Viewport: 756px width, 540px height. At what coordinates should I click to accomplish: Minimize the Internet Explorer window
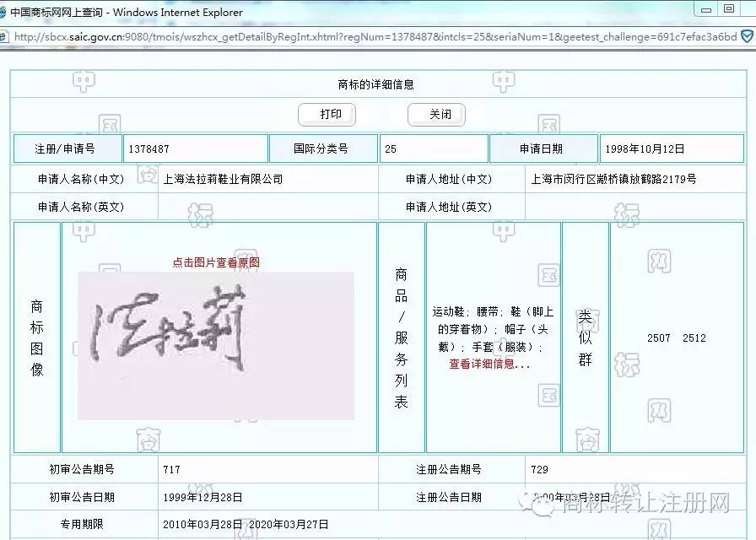tap(706, 9)
